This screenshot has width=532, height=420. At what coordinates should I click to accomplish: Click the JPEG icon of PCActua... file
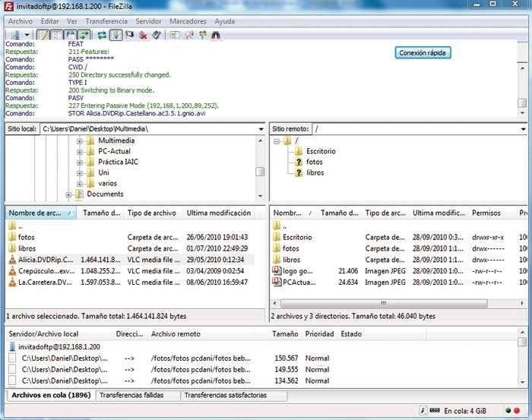click(x=277, y=282)
